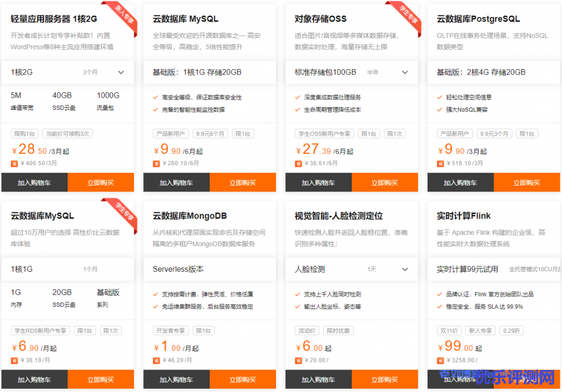This screenshot has width=562, height=392.
Task: Open the 标准存储包100GB duration dropdown
Action: click(405, 72)
